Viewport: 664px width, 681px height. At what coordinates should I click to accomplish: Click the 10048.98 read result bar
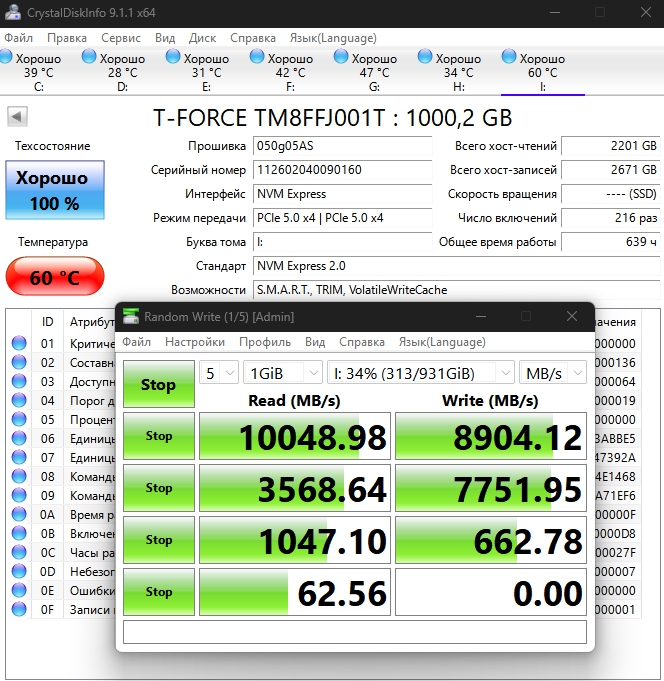(x=295, y=436)
